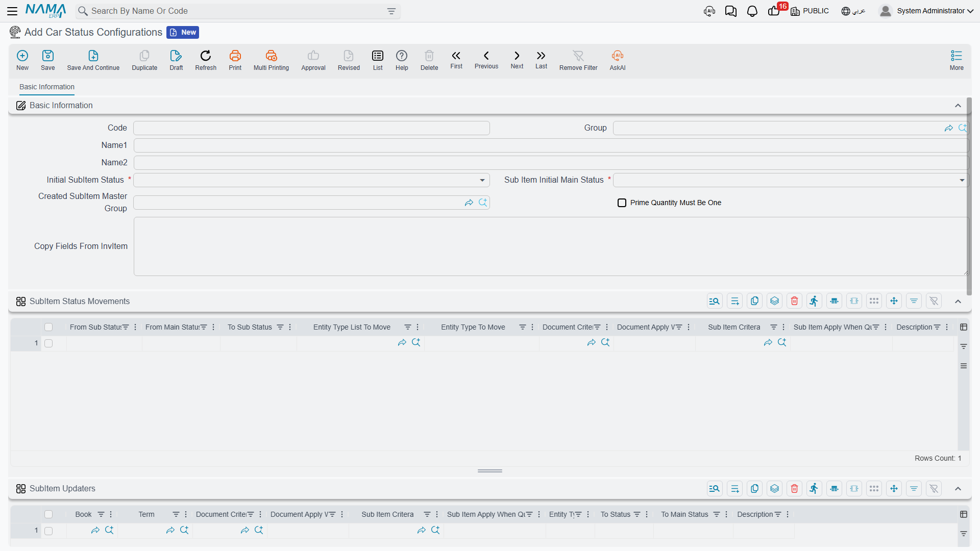980x551 pixels.
Task: Open the notifications bell
Action: pyautogui.click(x=752, y=11)
